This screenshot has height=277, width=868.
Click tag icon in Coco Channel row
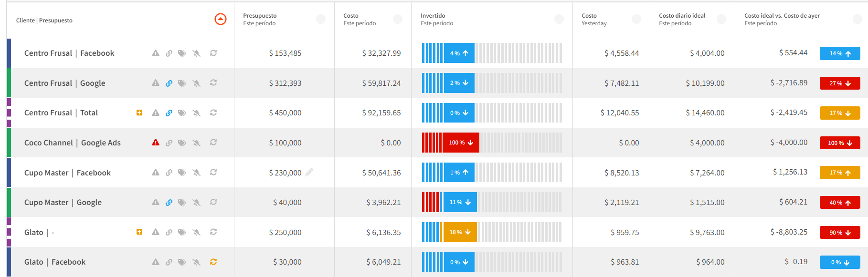[x=182, y=143]
